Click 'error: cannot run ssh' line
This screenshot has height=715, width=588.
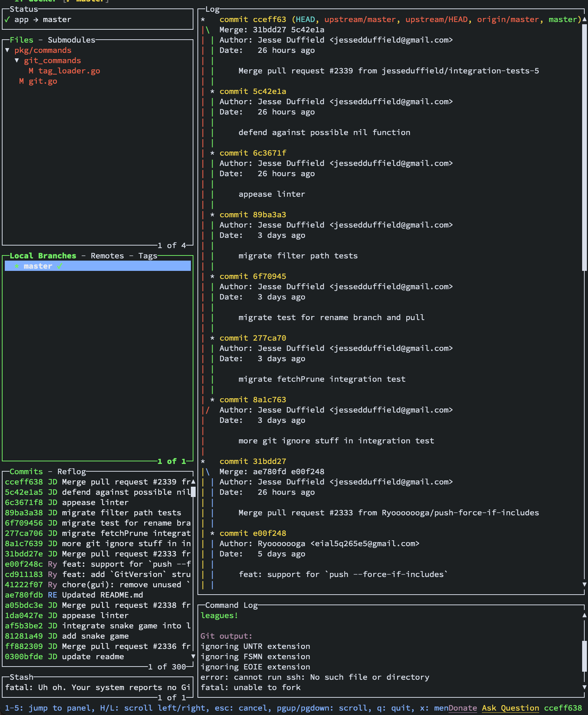tap(315, 677)
